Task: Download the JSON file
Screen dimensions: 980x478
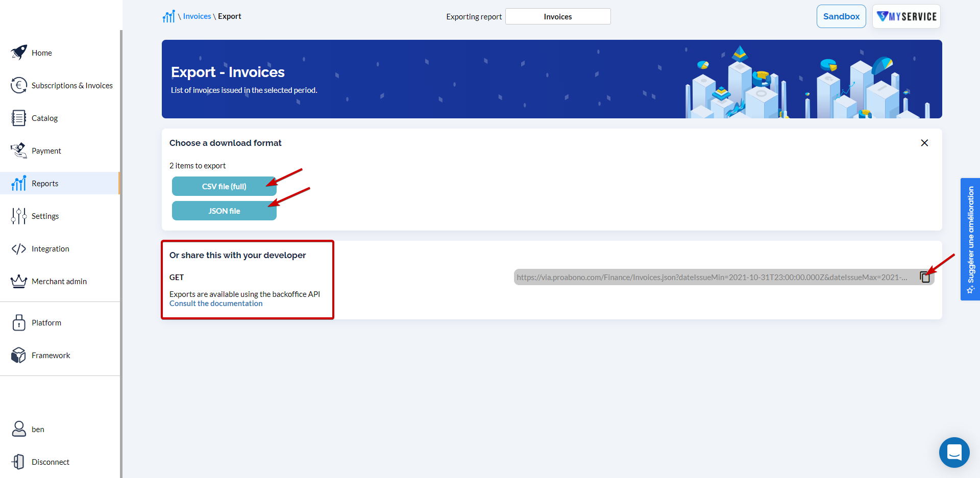Action: [x=224, y=211]
